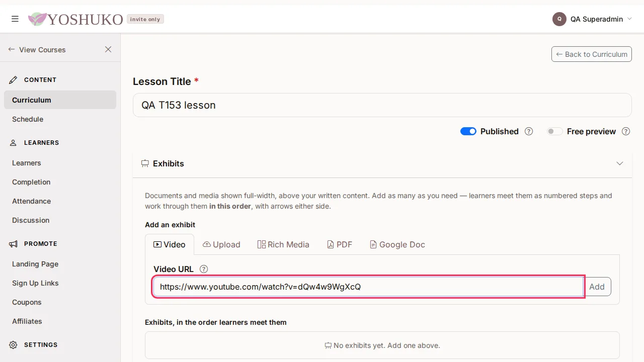Click the Add video button

point(597,287)
